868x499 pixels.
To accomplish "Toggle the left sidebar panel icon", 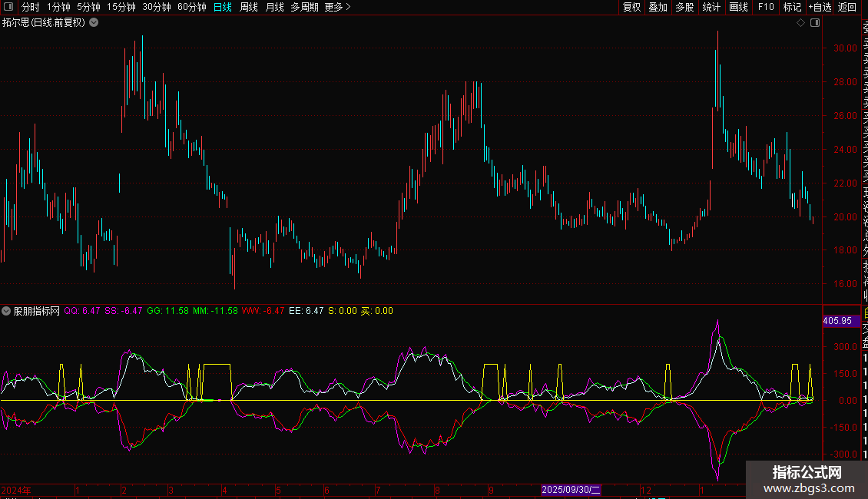I will (8, 7).
